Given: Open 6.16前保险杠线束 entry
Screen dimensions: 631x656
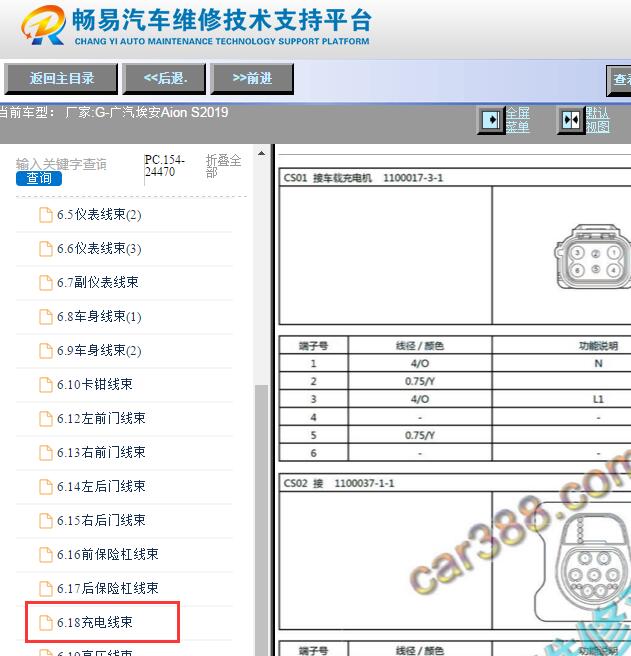Looking at the screenshot, I should click(x=108, y=555).
